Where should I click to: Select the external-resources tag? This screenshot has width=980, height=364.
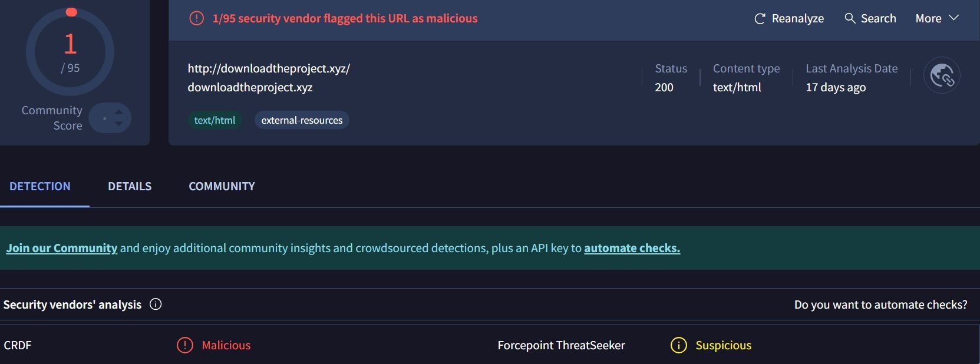[302, 120]
